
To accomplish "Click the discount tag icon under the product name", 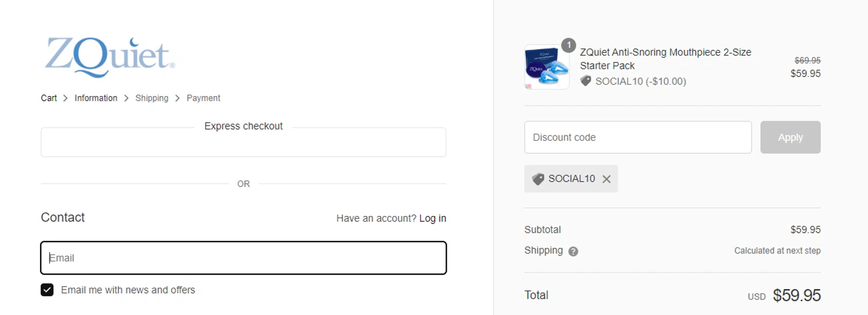I will click(586, 81).
